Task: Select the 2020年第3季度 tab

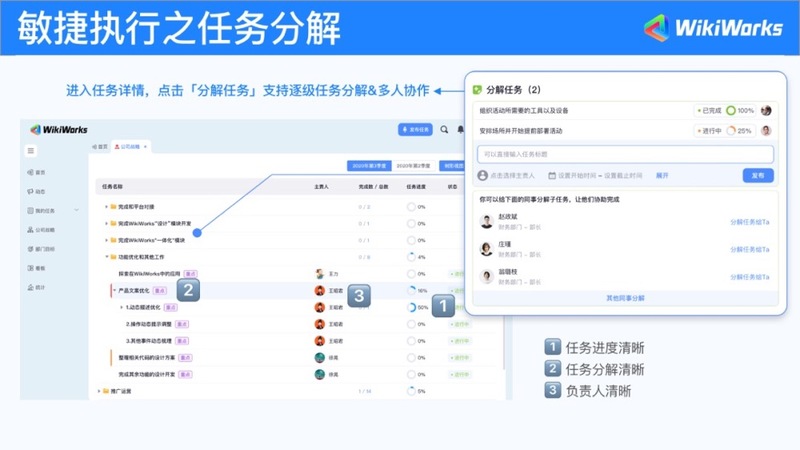Action: (x=367, y=166)
